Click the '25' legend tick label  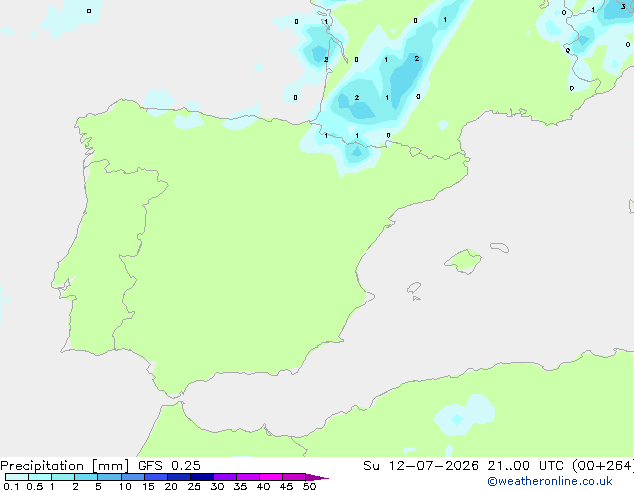194,486
